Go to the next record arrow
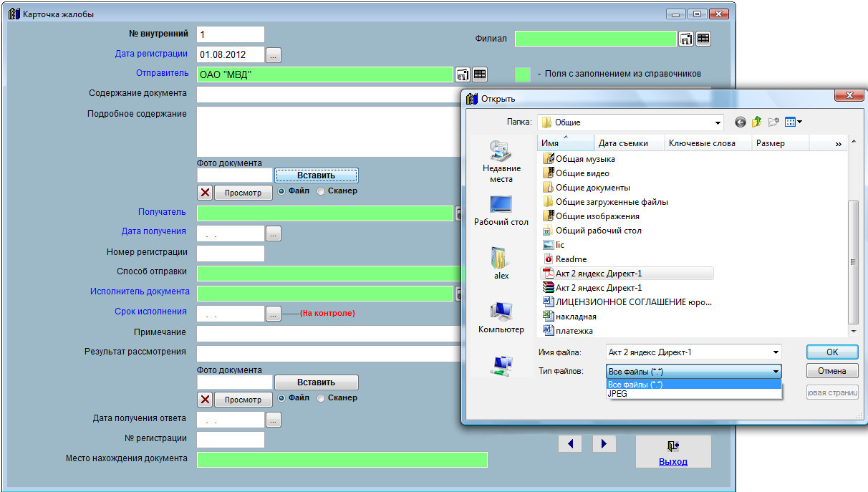The height and width of the screenshot is (492, 868). pyautogui.click(x=604, y=444)
